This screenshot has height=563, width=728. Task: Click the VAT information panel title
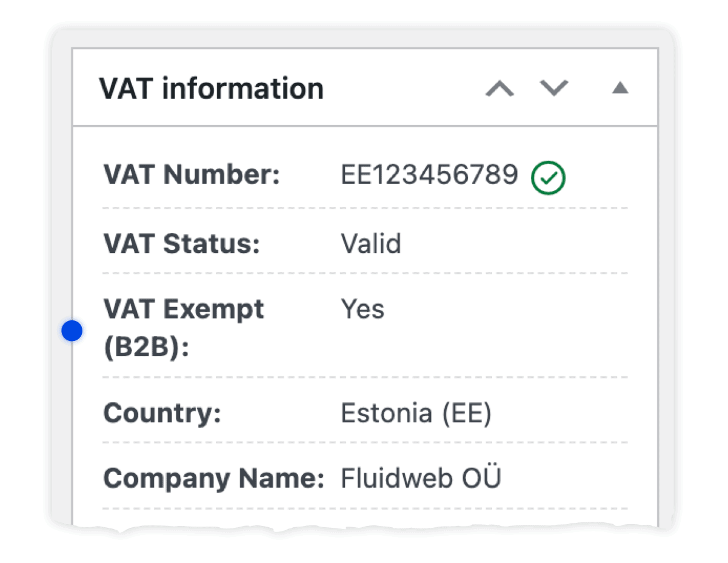(x=213, y=88)
